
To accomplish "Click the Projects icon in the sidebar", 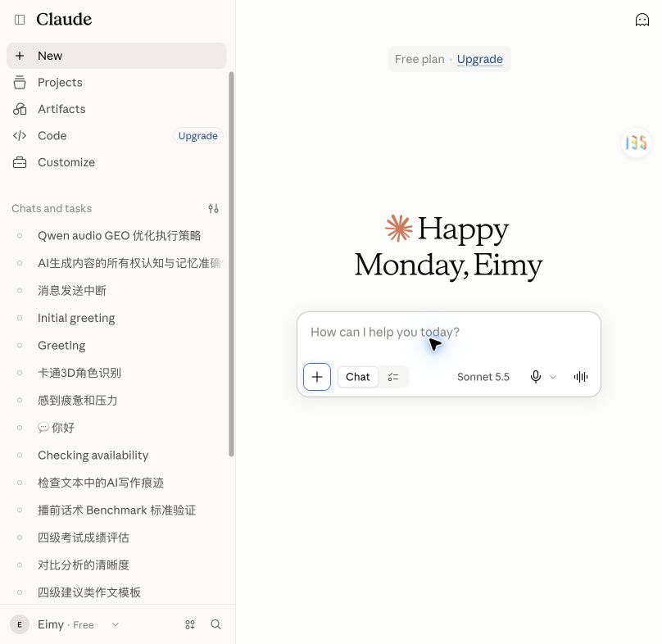I will click(20, 83).
